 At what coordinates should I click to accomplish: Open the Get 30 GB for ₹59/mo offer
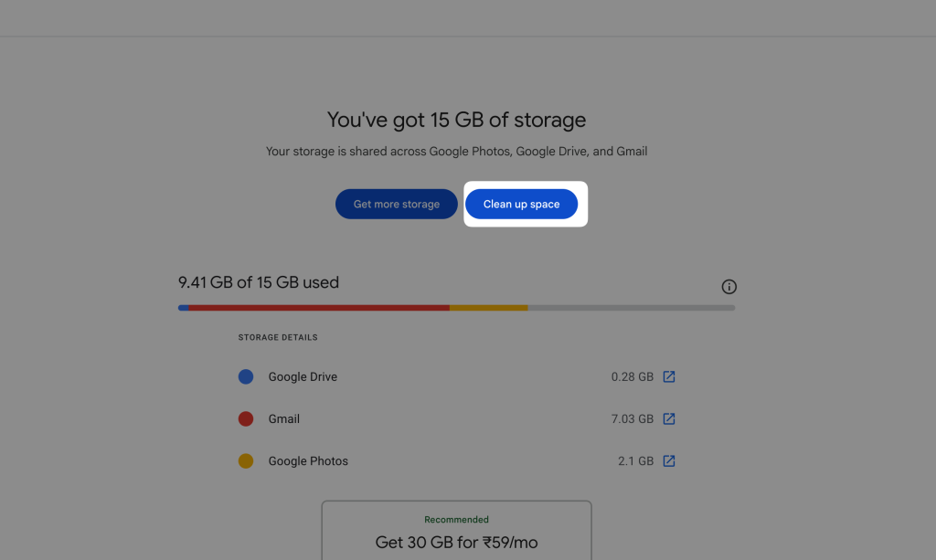[x=456, y=542]
